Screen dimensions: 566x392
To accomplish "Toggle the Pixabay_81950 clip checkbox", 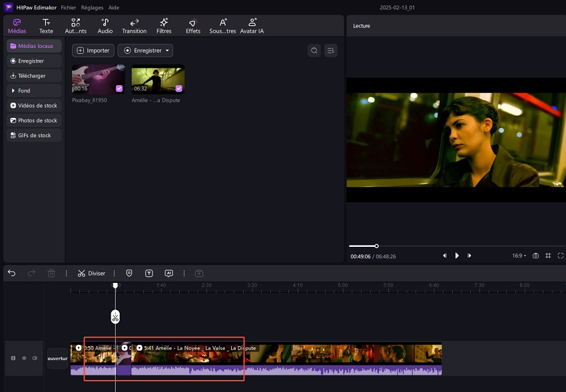I will point(119,89).
